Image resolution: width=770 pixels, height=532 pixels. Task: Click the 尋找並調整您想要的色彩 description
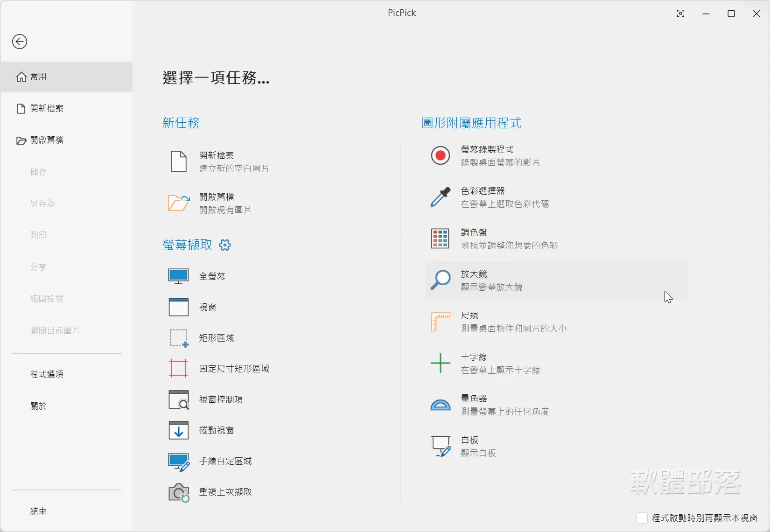(x=509, y=245)
